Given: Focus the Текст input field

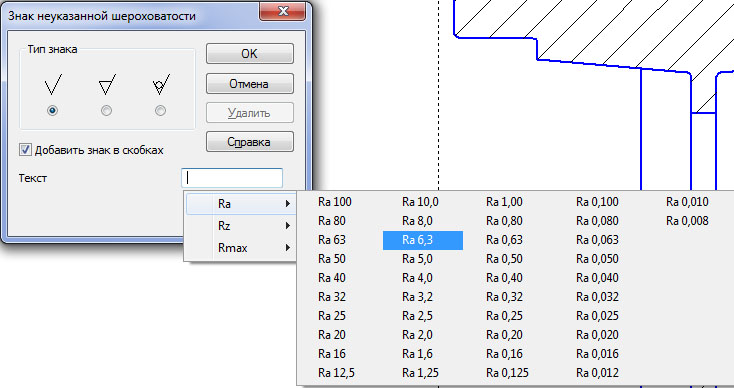Looking at the screenshot, I should click(232, 178).
